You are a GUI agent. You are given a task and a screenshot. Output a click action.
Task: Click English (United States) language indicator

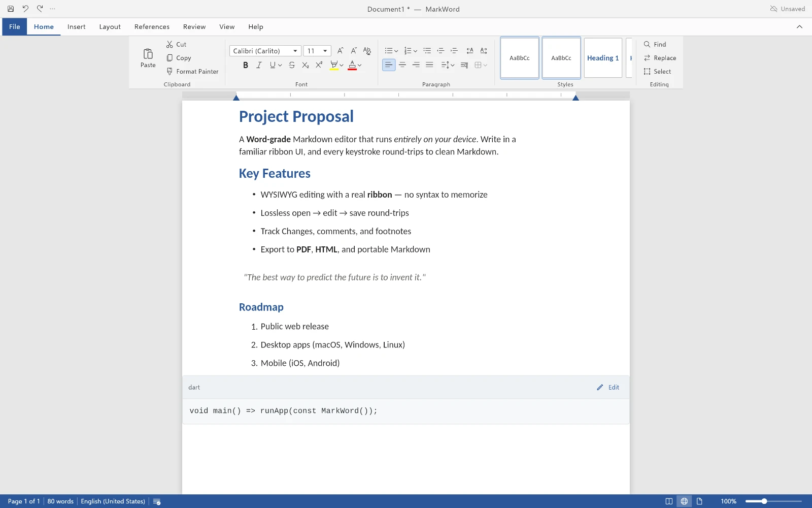point(113,501)
